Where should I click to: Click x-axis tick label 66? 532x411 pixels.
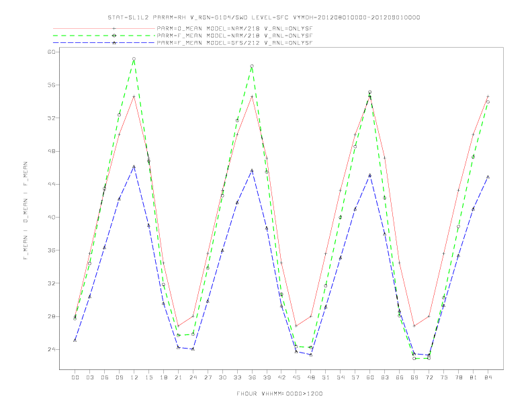pyautogui.click(x=400, y=377)
